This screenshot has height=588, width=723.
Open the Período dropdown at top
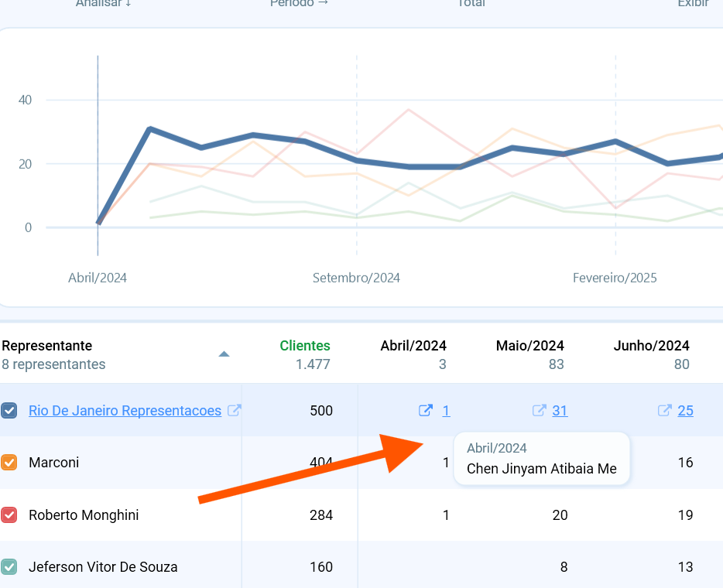(x=299, y=3)
